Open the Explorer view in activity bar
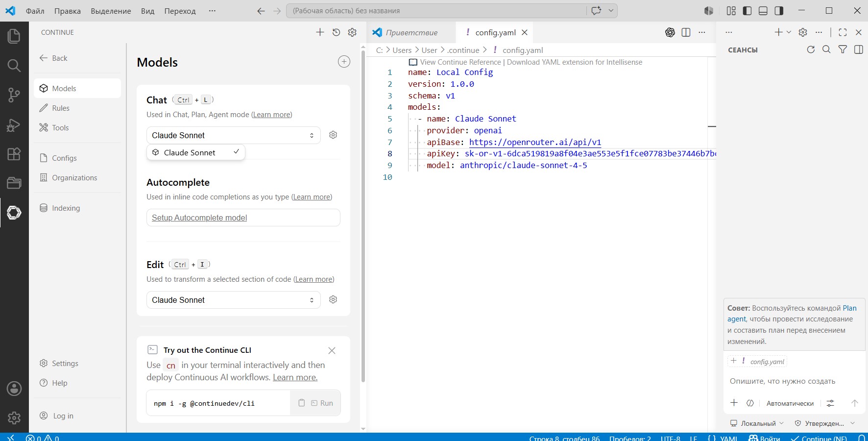 [14, 36]
